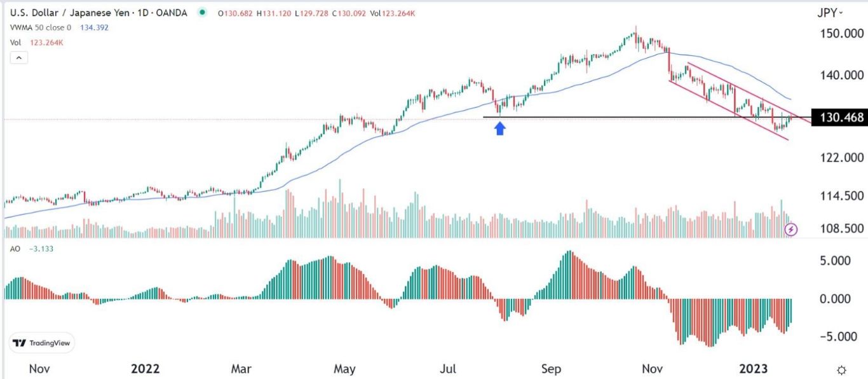868x379 pixels.
Task: Select the AO indicator legend
Action: coord(15,249)
